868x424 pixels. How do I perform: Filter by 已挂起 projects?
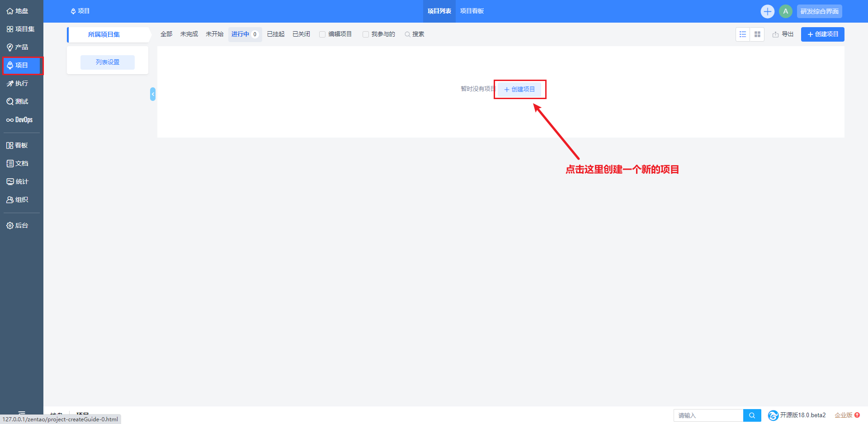[276, 34]
